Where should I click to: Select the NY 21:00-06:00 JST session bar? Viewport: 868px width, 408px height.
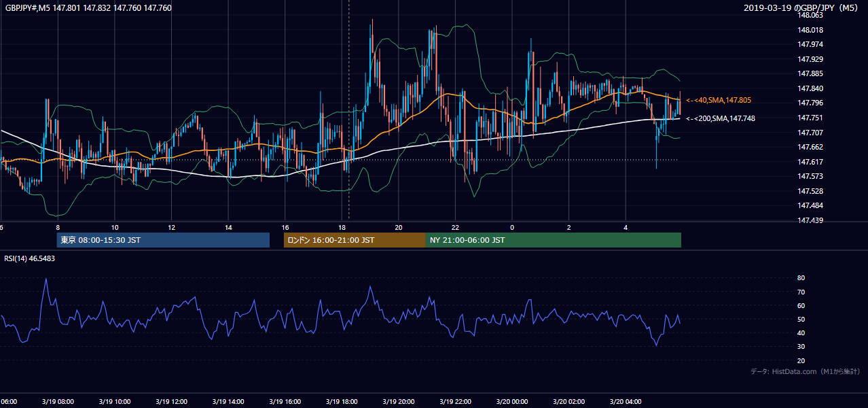tap(554, 240)
